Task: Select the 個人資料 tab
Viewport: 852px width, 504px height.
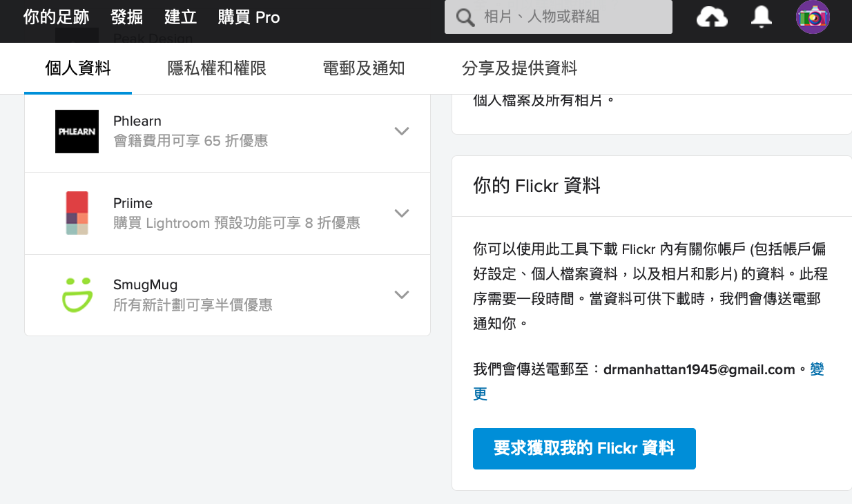Action: coord(78,68)
